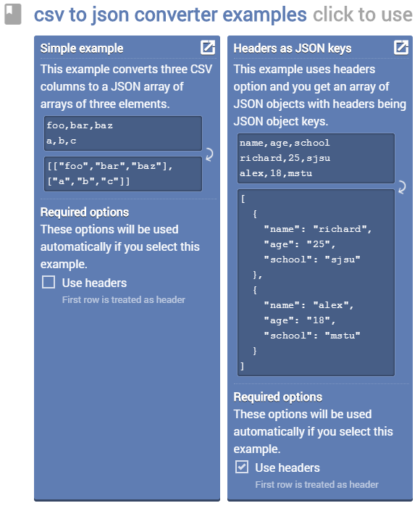420x511 pixels.
Task: Click the name,age,school CSV input box
Action: click(x=316, y=159)
